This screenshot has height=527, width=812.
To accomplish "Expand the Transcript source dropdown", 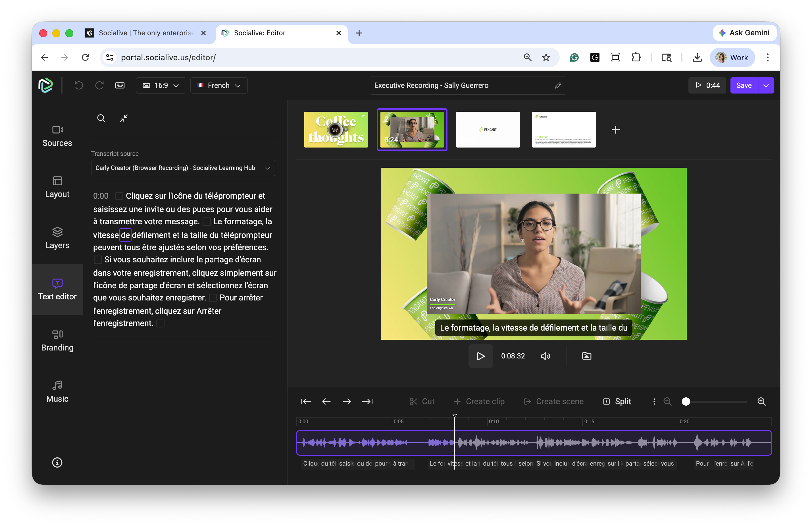I will (x=183, y=168).
